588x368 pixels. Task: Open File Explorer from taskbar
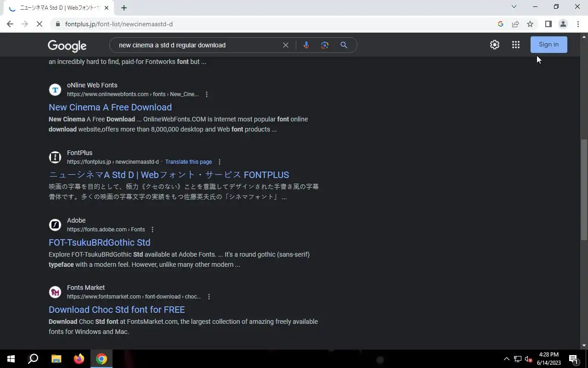point(56,359)
